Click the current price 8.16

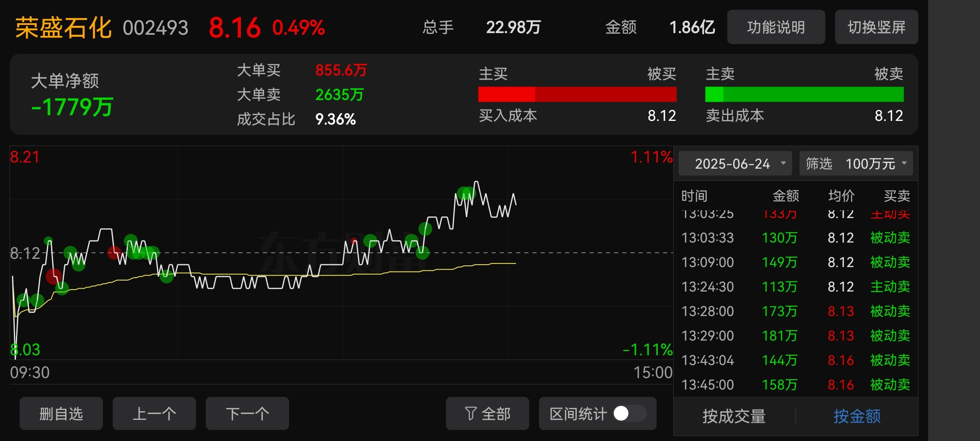click(x=235, y=28)
